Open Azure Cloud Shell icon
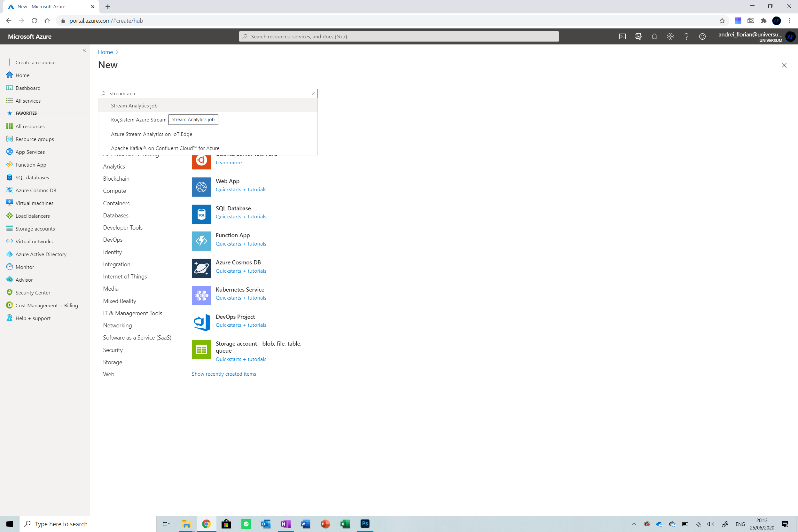The width and height of the screenshot is (798, 532). [x=622, y=36]
